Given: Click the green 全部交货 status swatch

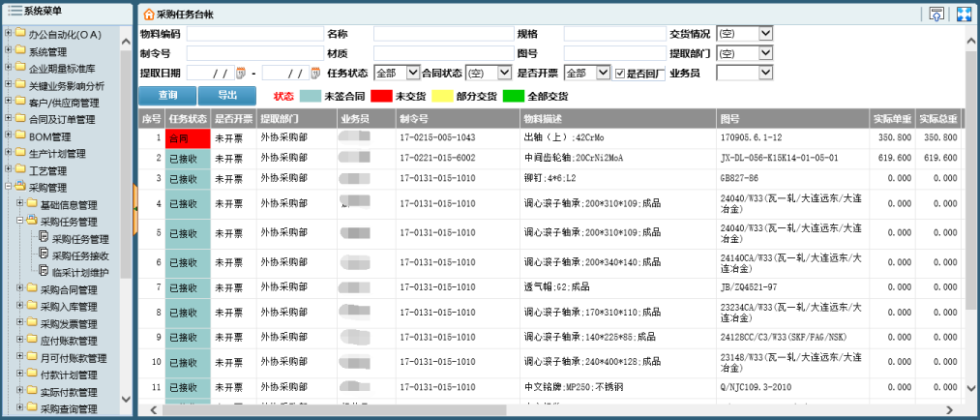Looking at the screenshot, I should (x=513, y=96).
